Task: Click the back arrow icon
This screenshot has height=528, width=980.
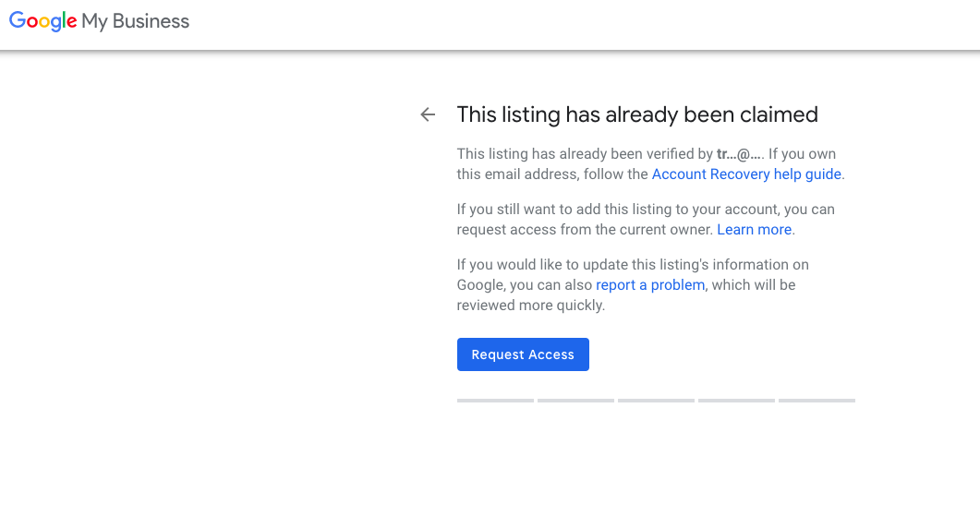Action: pyautogui.click(x=428, y=114)
